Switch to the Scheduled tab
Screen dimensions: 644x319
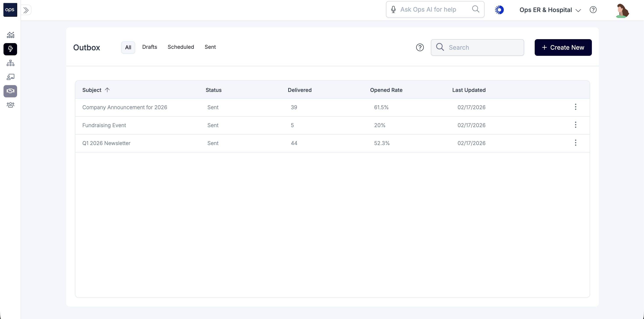click(180, 47)
